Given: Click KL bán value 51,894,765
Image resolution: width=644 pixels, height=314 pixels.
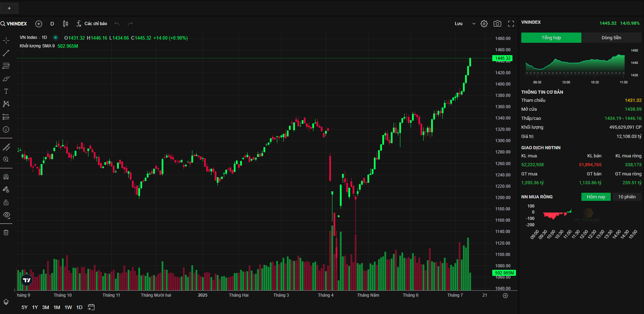Looking at the screenshot, I should (590, 165).
